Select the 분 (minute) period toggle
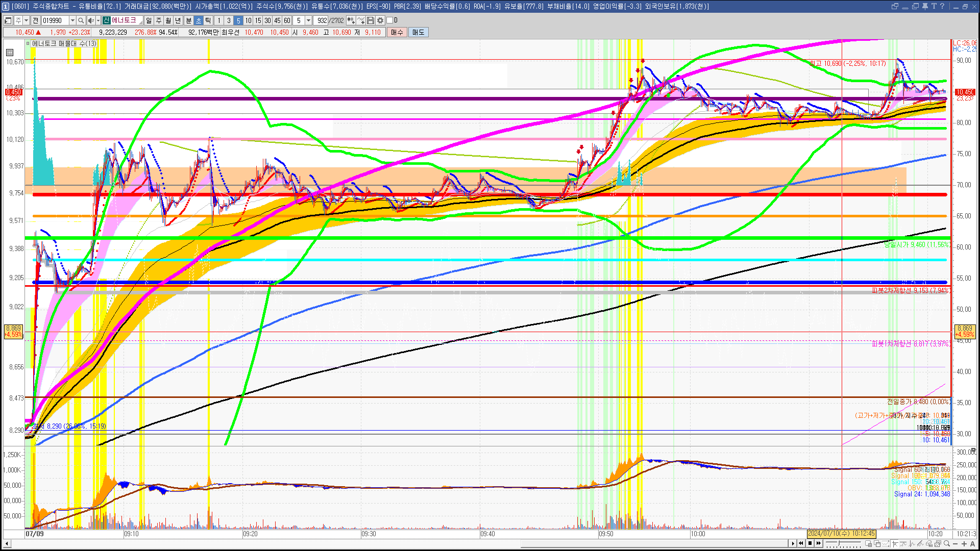The width and height of the screenshot is (980, 551). point(188,20)
